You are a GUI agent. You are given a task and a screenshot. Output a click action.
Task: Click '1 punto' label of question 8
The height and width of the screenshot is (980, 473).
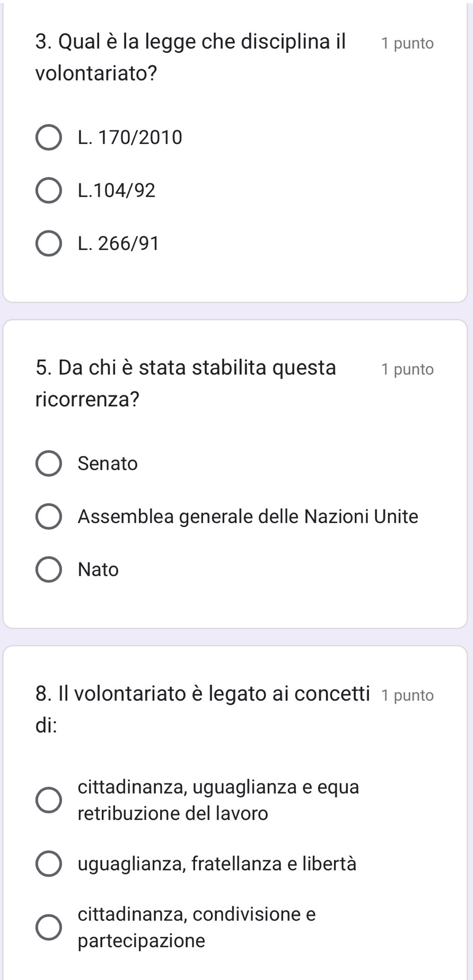407,695
